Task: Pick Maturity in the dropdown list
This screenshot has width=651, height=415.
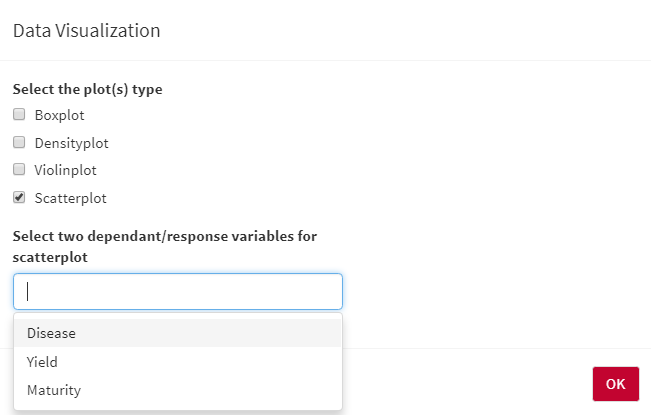Action: click(x=54, y=390)
